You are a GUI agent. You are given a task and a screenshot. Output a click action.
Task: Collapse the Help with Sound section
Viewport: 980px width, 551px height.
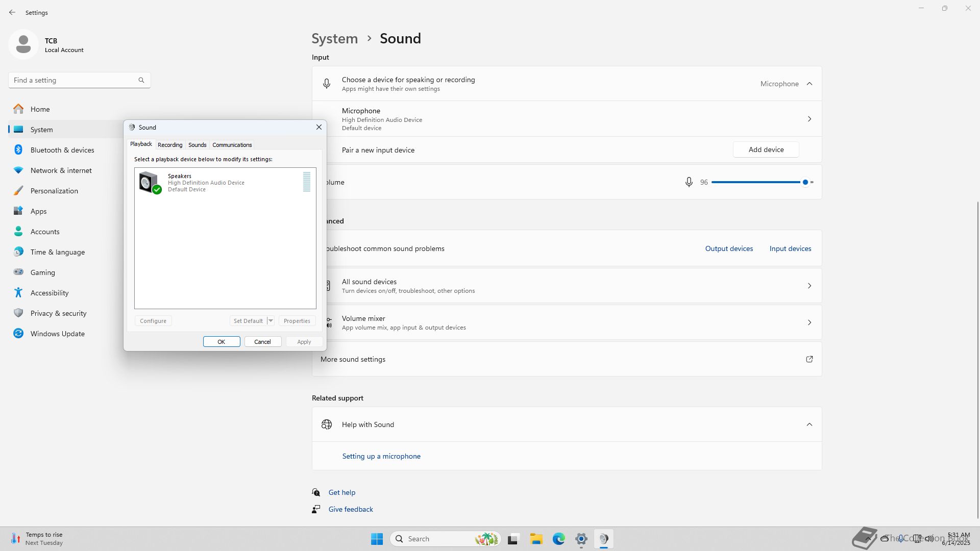point(809,424)
